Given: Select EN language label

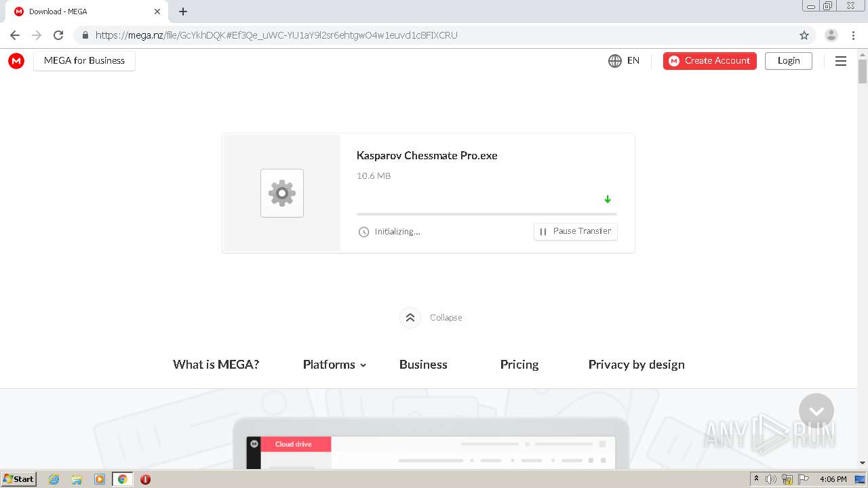Looking at the screenshot, I should 633,61.
